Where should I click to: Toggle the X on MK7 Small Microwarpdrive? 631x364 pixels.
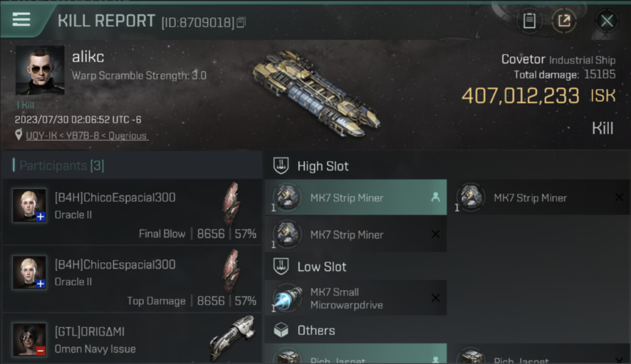tap(435, 298)
